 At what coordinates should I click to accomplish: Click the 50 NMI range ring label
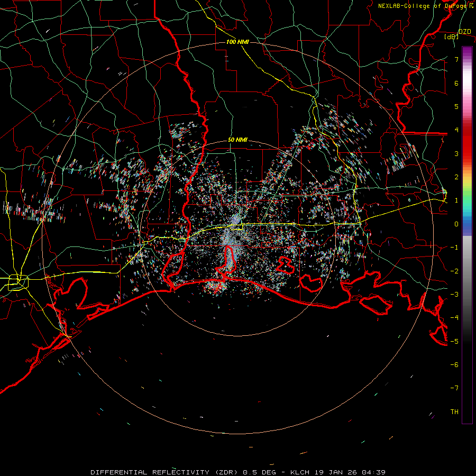coord(237,140)
